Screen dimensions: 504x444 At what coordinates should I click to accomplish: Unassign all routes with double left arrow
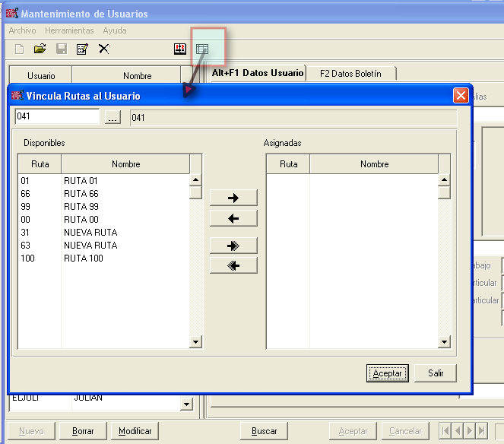point(233,265)
